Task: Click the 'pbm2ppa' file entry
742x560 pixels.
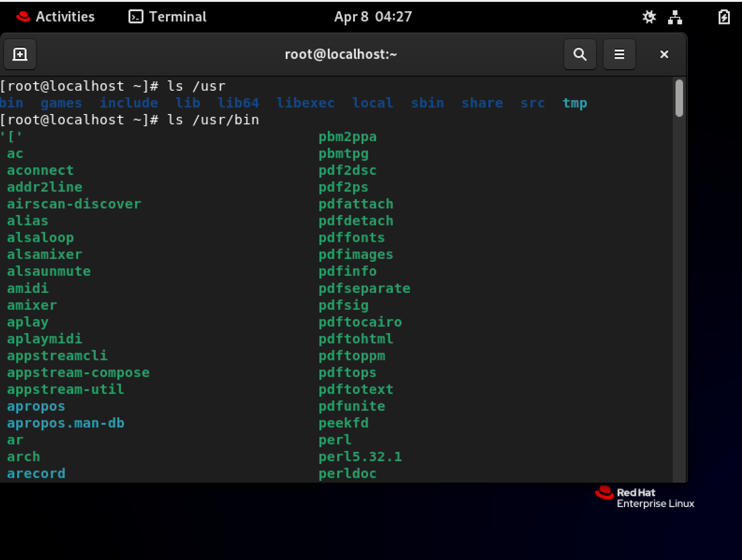Action: click(x=348, y=137)
